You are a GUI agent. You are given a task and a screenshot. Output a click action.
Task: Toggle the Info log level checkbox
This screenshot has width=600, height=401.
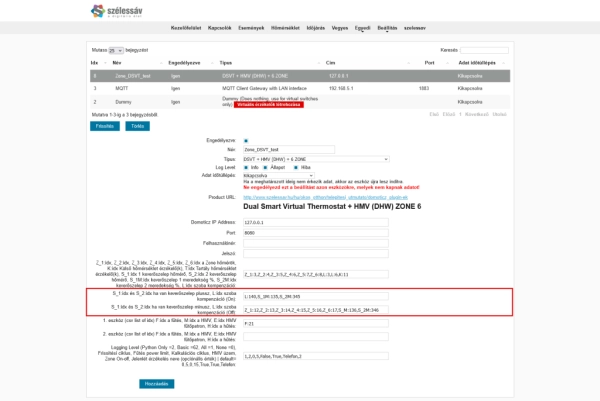[246, 167]
